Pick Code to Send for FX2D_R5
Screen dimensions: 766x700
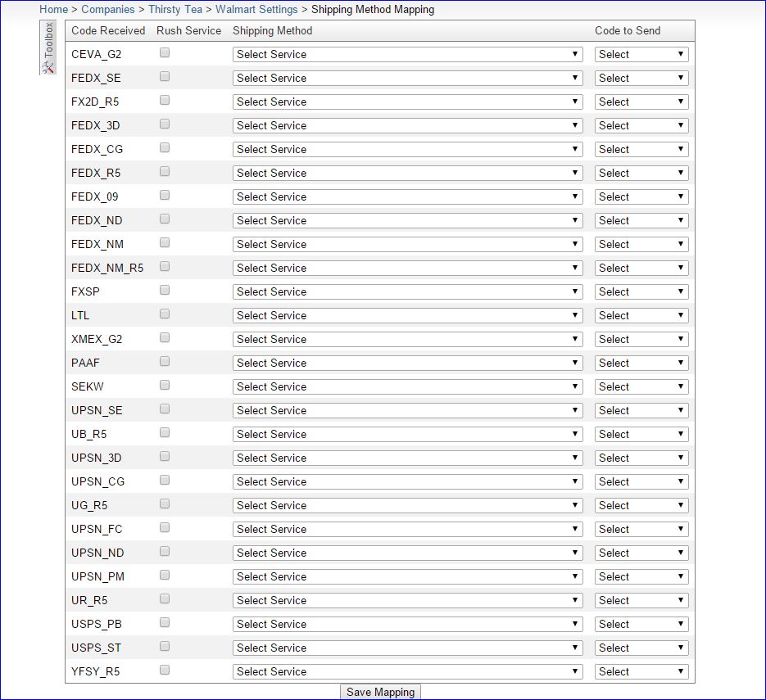coord(641,102)
